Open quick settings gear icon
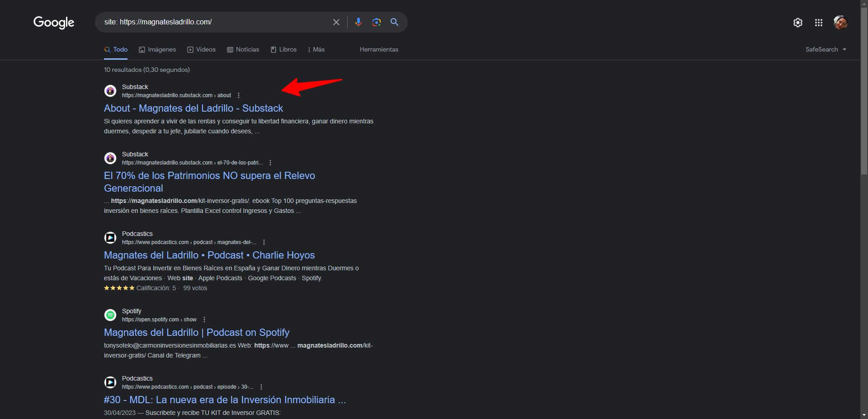Screen dimensions: 868x419 click(x=798, y=23)
